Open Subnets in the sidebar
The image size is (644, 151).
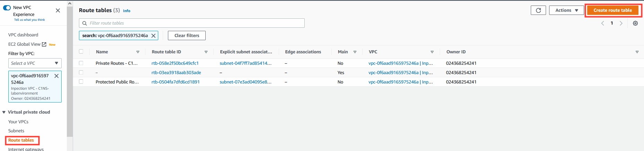coord(16,131)
